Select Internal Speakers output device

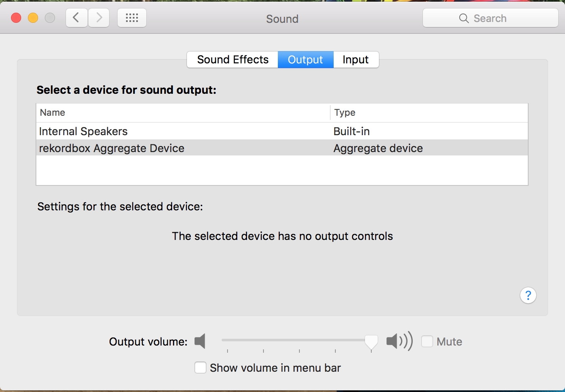83,131
